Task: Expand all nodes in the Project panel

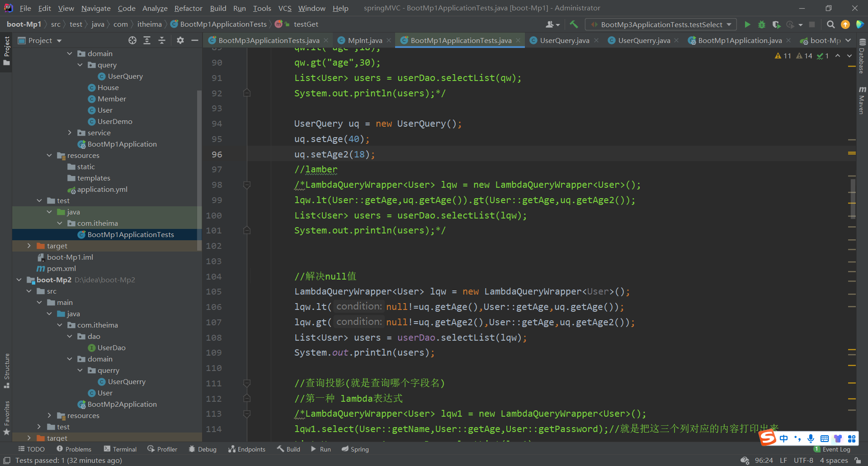Action: [x=147, y=41]
